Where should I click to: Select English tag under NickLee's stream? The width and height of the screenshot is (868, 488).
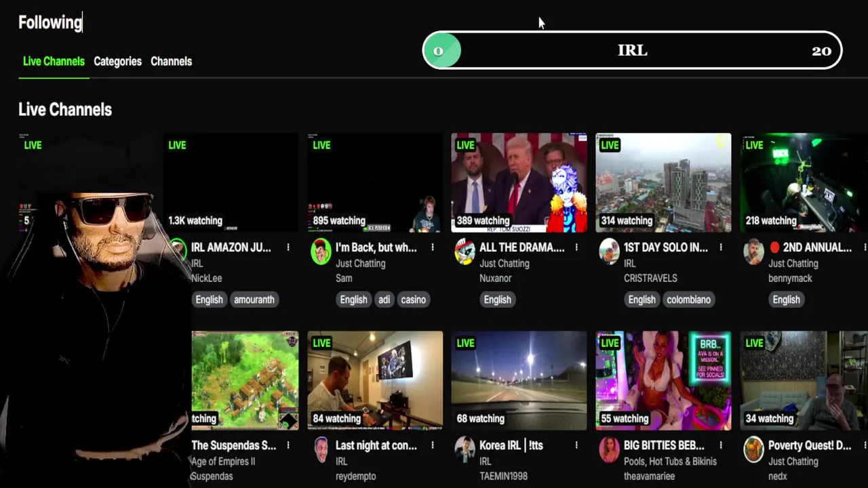[x=209, y=300]
